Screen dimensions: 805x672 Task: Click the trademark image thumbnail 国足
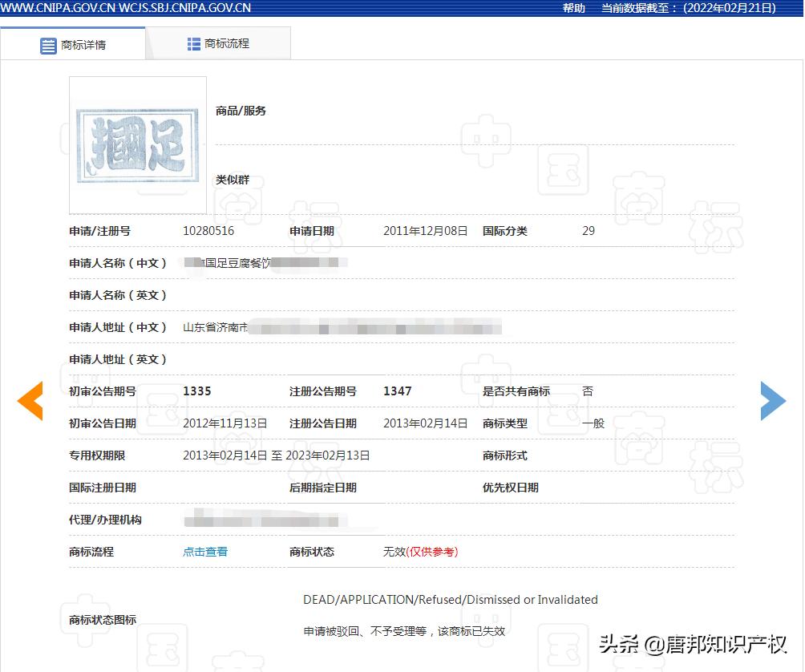[x=137, y=144]
